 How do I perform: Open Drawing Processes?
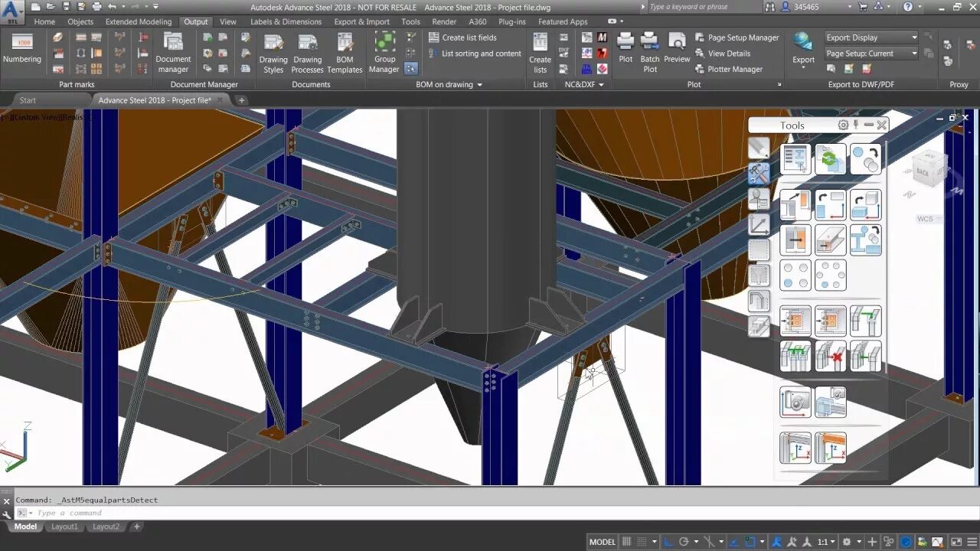tap(308, 54)
